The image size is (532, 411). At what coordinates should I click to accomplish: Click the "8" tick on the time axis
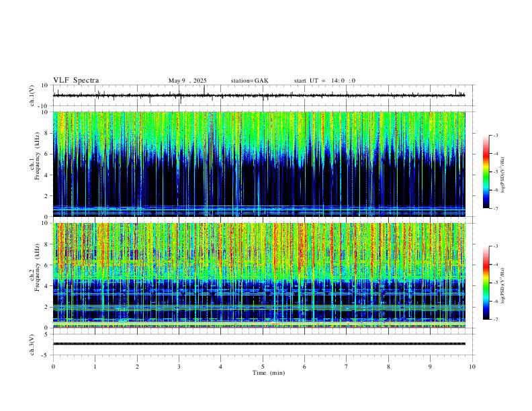(388, 367)
